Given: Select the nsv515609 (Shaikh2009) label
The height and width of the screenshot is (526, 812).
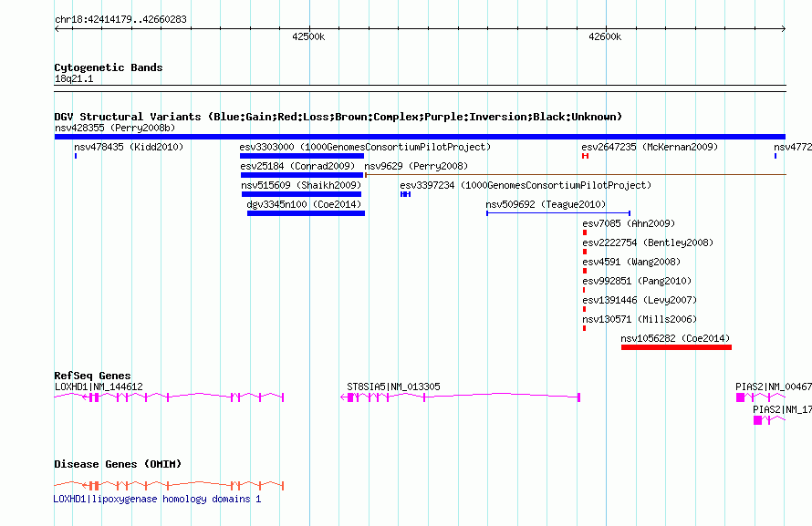Looking at the screenshot, I should coord(301,185).
